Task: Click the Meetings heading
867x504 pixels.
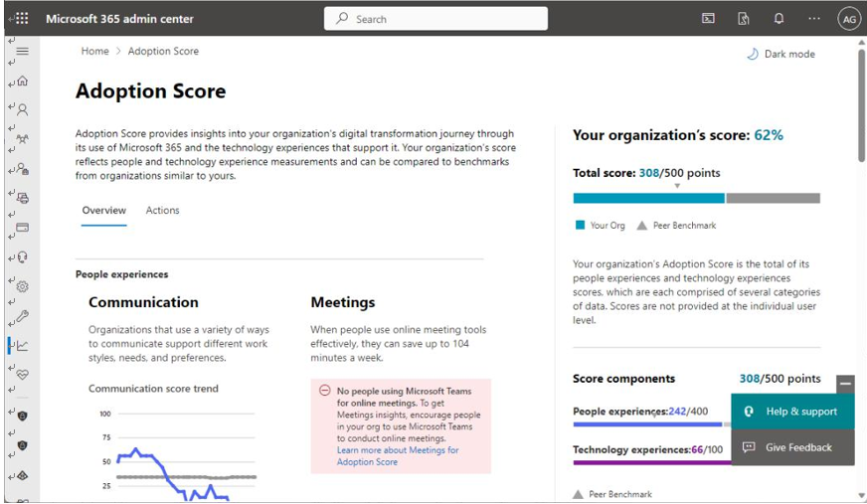Action: pos(343,302)
